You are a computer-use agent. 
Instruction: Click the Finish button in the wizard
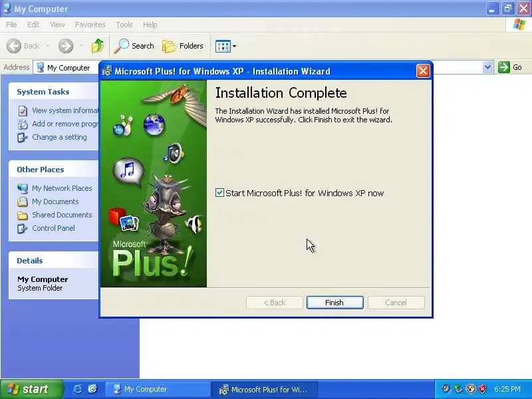click(334, 303)
